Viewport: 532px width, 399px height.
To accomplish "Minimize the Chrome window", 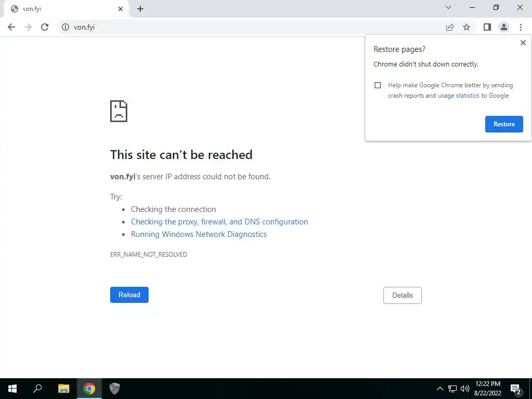I will click(x=472, y=7).
